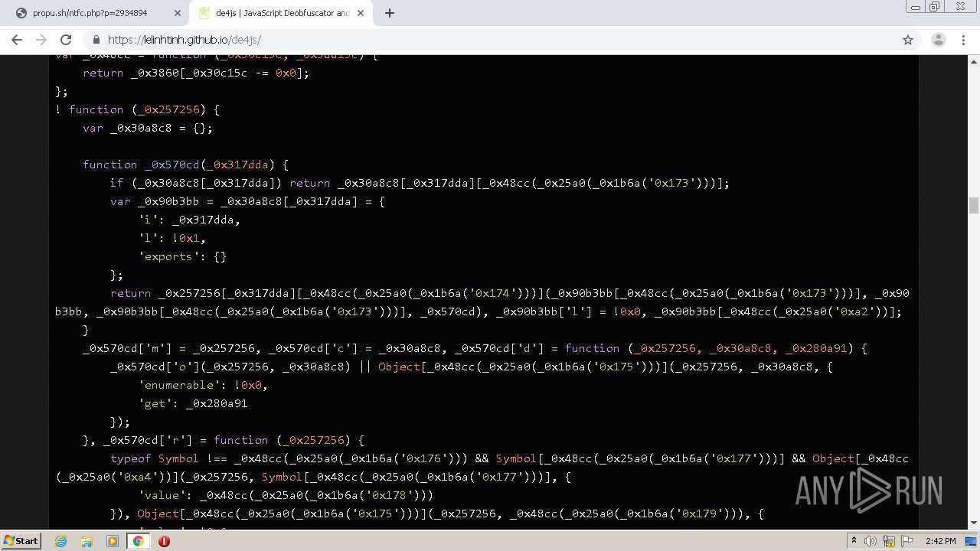Open the network tray icon
Screen dimensions: 980x551
click(887, 541)
